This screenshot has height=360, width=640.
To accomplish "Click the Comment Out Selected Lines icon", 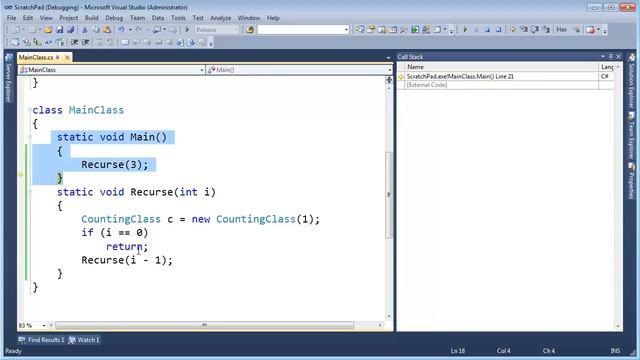I will 100,42.
